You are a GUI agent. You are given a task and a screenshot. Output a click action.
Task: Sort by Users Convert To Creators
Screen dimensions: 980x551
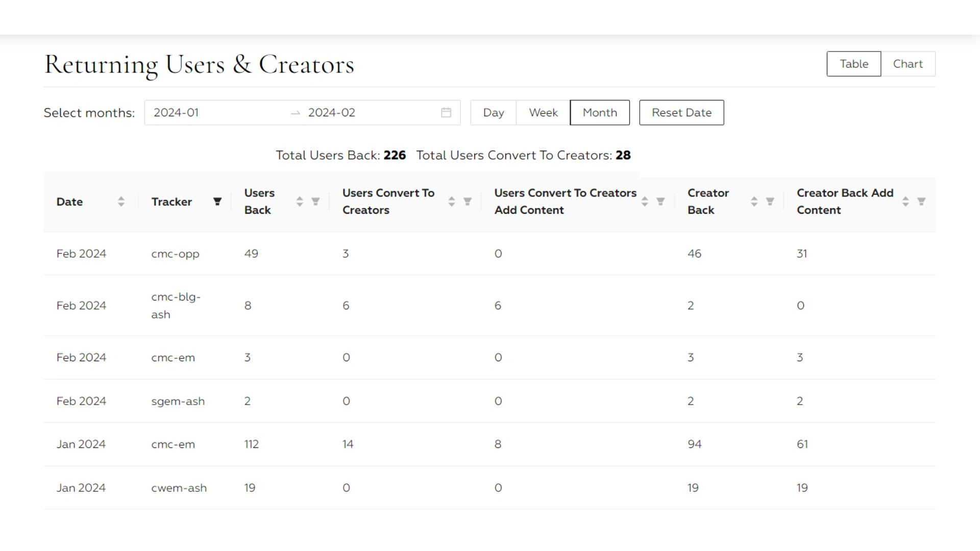click(x=451, y=202)
